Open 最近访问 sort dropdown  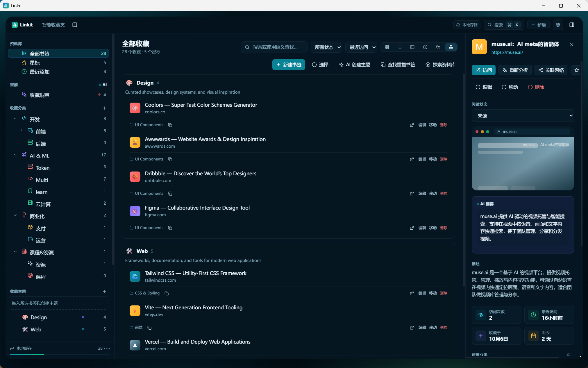pyautogui.click(x=361, y=47)
